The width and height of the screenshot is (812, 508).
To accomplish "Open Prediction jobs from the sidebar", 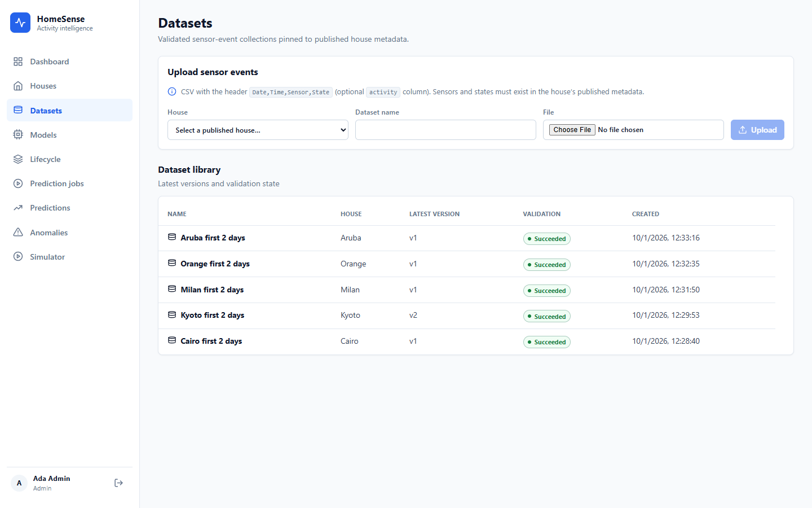I will tap(69, 183).
